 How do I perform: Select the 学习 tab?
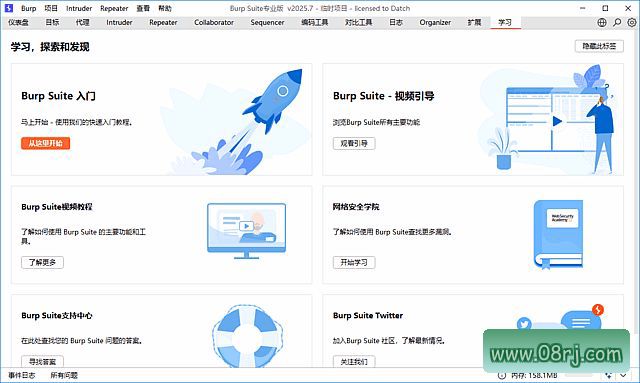(x=505, y=22)
